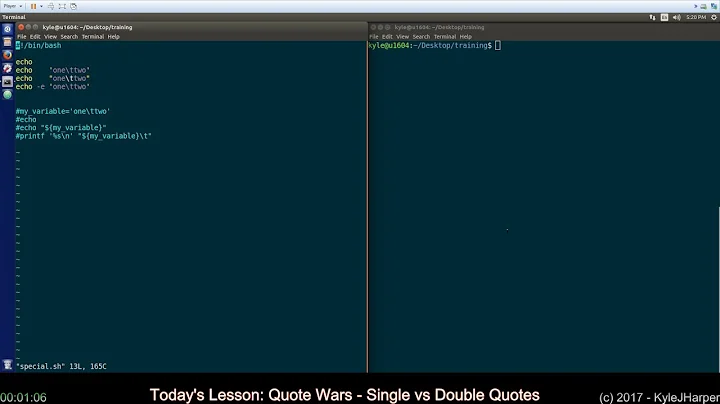This screenshot has height=404, width=720.
Task: Expand the power options arrow beside pause button
Action: point(41,6)
